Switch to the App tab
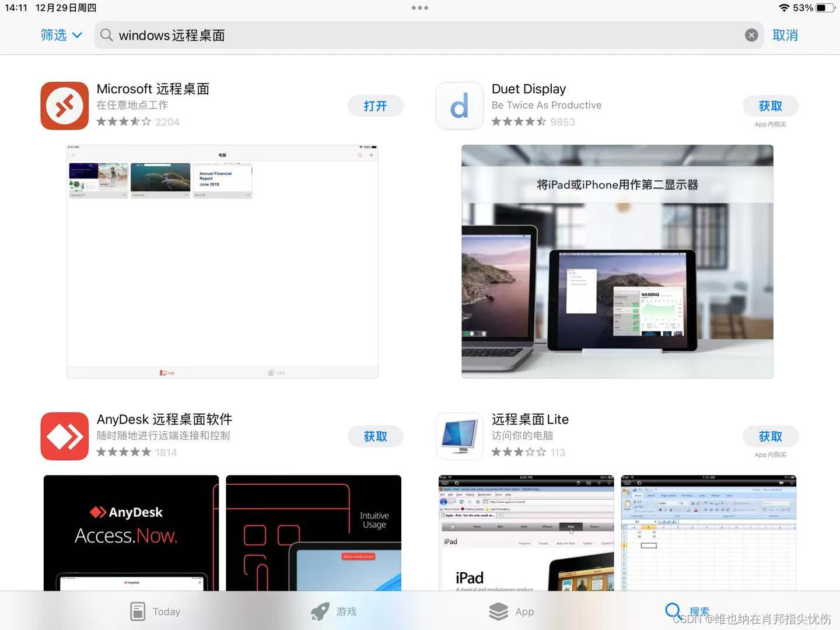 coord(512,611)
